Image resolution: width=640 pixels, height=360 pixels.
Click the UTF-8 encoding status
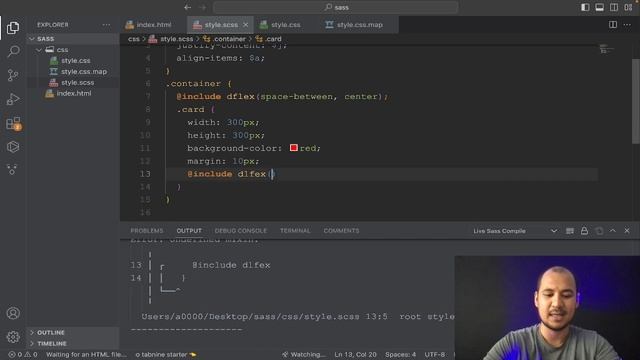(x=435, y=355)
